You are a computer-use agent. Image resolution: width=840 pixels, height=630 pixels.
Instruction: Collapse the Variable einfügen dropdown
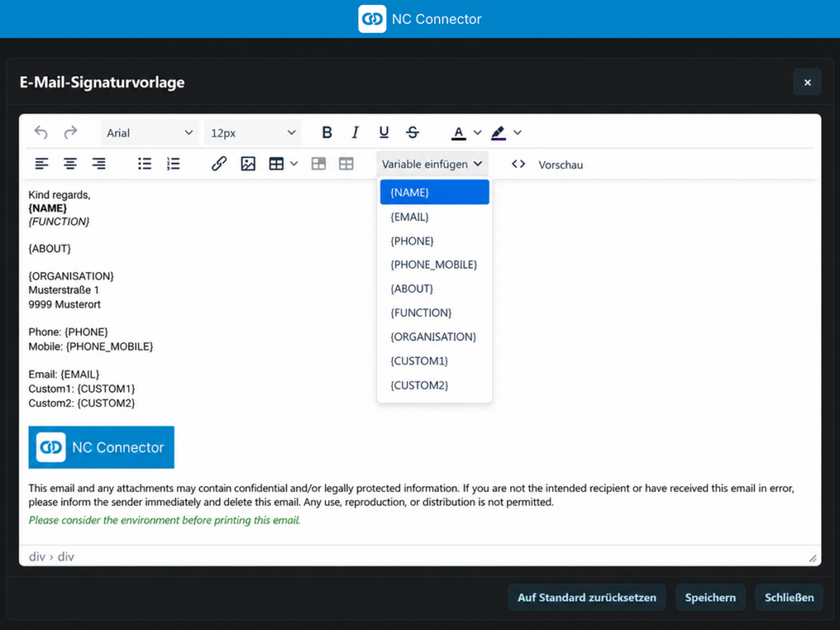pyautogui.click(x=432, y=164)
